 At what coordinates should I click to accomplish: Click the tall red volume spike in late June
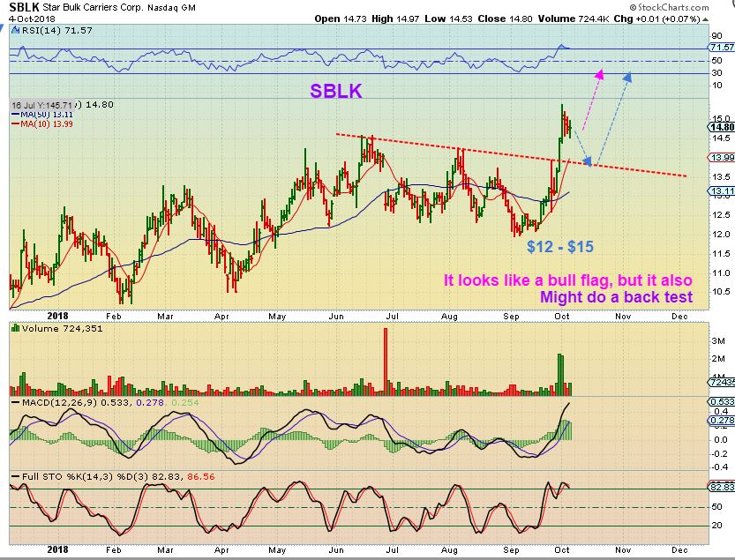click(386, 362)
